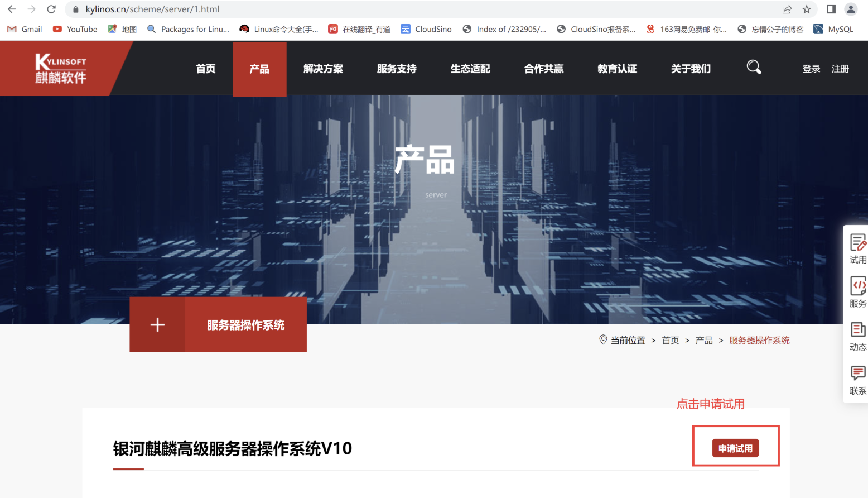The image size is (868, 498).
Task: Click the 登录 link
Action: tap(811, 69)
